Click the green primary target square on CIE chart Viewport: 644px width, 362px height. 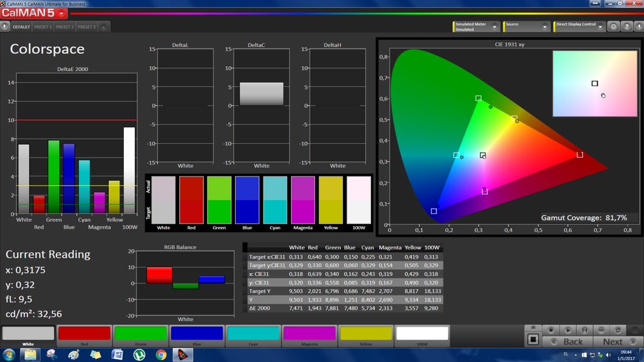[x=479, y=99]
